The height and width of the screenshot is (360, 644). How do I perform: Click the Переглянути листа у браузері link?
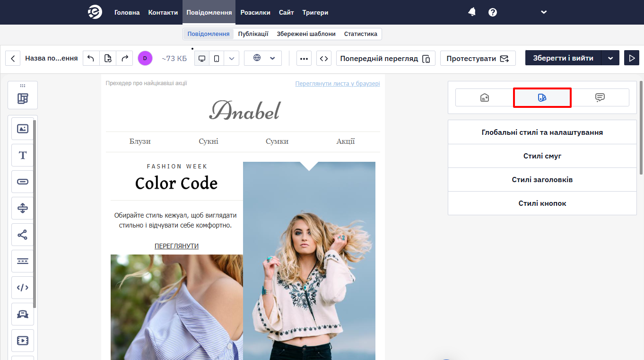338,84
